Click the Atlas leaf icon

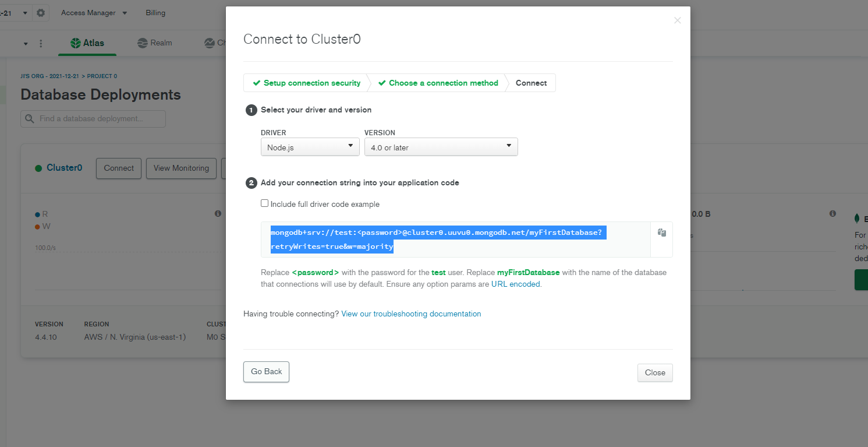[75, 43]
